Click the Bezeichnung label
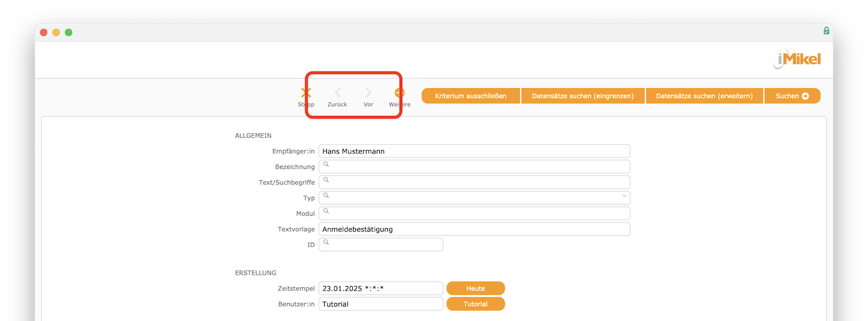 click(295, 167)
